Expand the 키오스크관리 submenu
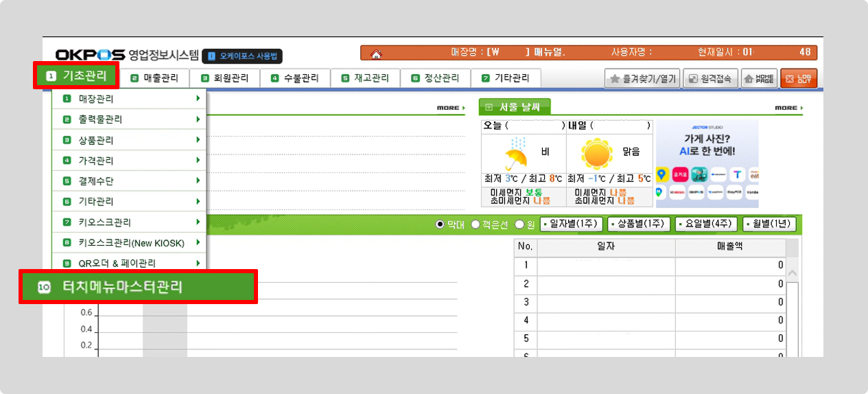This screenshot has width=868, height=394. (129, 222)
